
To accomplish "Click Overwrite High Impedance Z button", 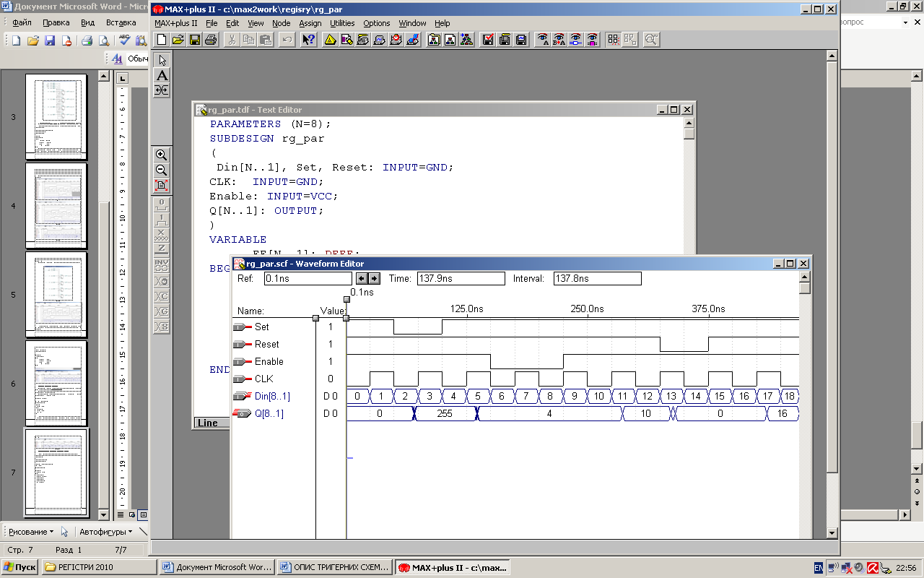I will (x=162, y=249).
